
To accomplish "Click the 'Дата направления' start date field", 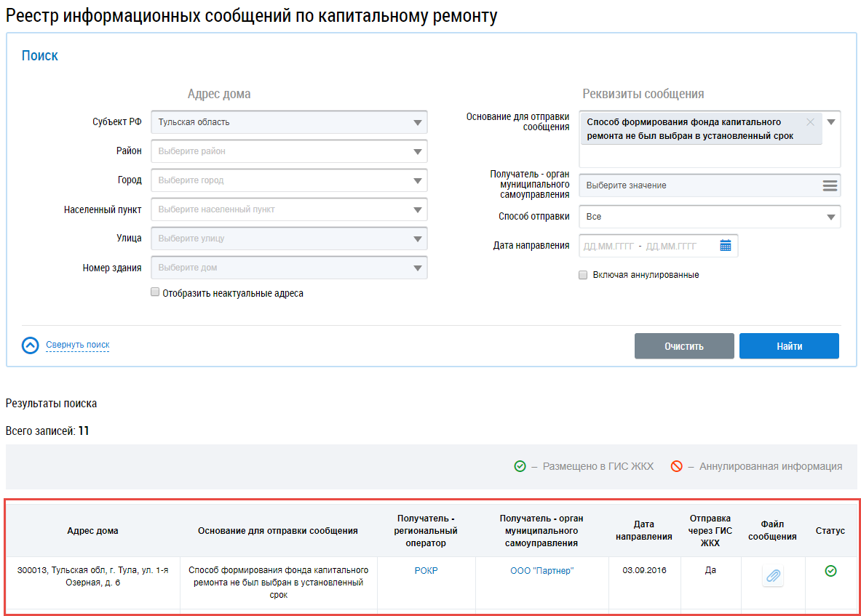I will click(608, 246).
